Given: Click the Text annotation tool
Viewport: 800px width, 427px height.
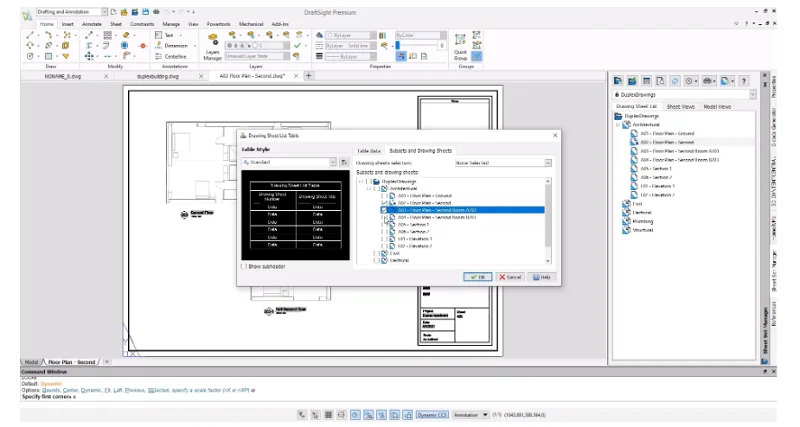Looking at the screenshot, I should tap(167, 34).
